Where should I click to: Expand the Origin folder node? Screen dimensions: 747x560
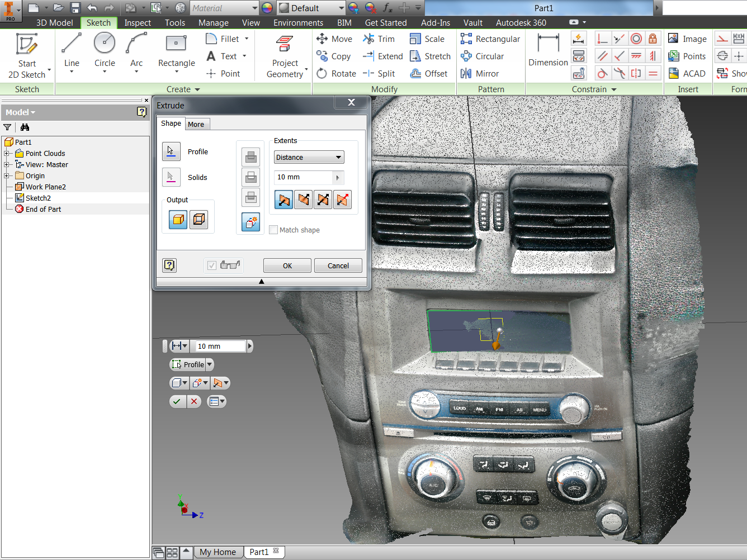(7, 176)
